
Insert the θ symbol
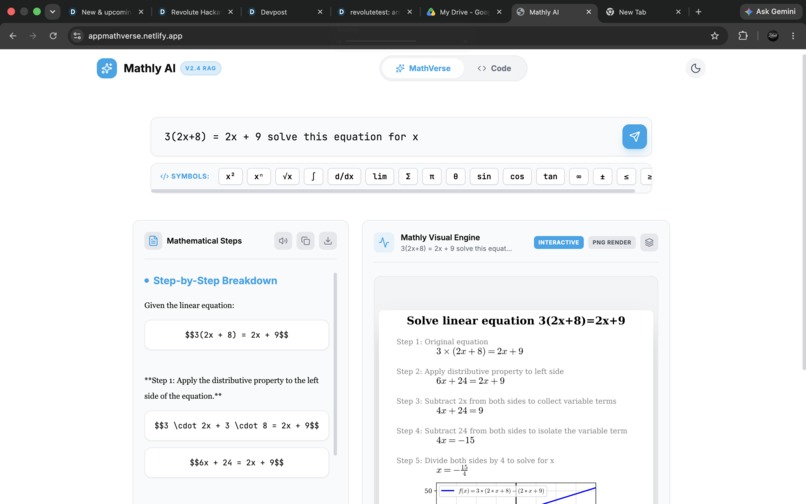(455, 176)
